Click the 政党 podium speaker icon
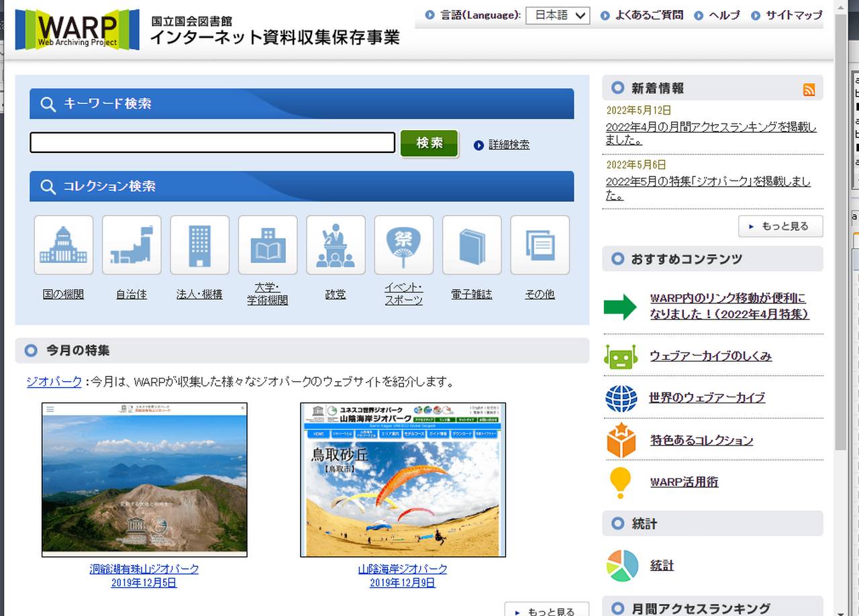 (336, 245)
